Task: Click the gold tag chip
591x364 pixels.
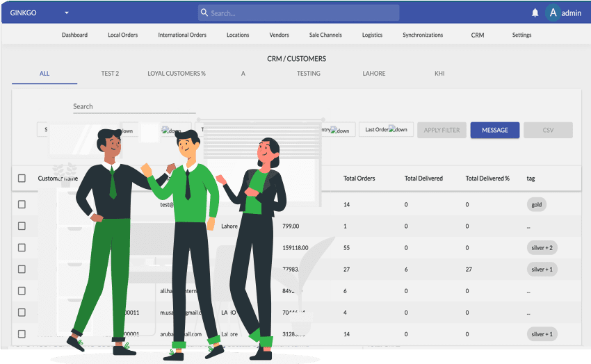Action: pos(537,205)
